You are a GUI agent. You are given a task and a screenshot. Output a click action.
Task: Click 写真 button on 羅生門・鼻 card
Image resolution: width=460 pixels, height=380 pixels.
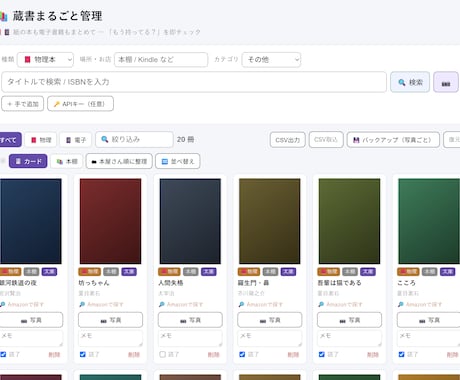[270, 320]
